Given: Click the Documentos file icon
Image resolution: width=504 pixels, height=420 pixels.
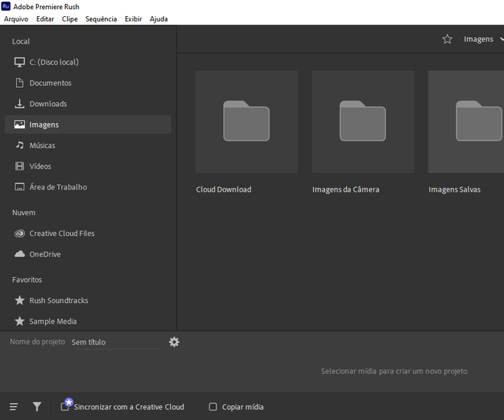Looking at the screenshot, I should click(x=20, y=83).
